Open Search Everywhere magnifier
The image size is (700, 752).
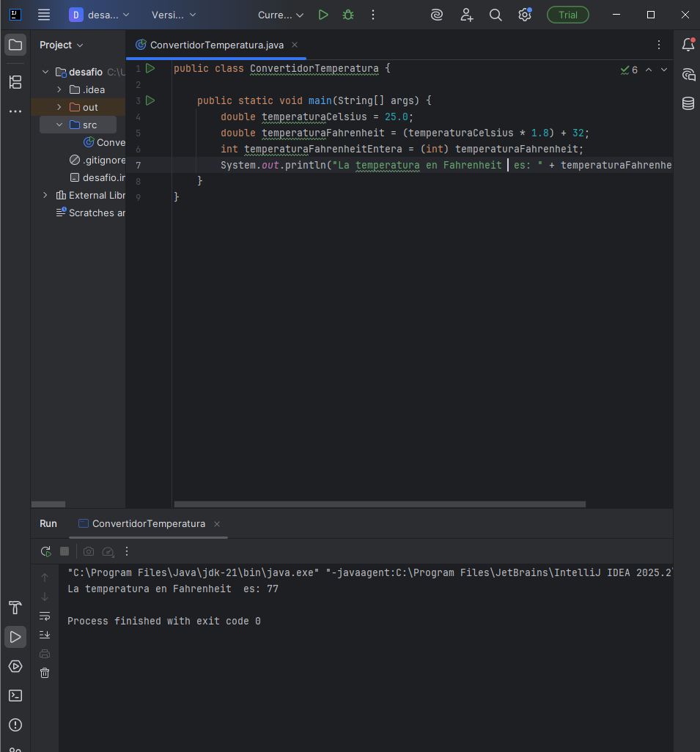click(495, 15)
